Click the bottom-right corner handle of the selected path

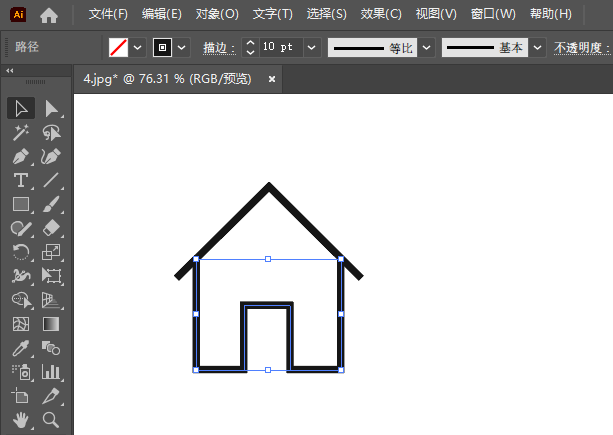pyautogui.click(x=341, y=370)
